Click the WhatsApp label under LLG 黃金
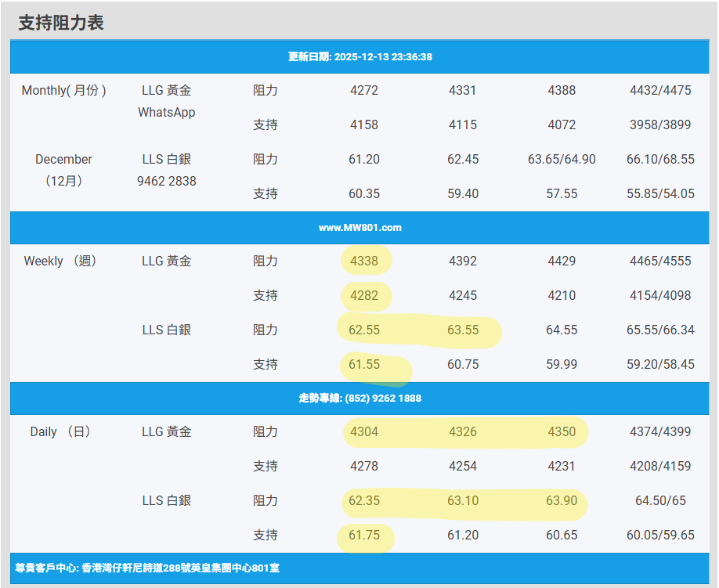719x588 pixels. click(x=166, y=113)
